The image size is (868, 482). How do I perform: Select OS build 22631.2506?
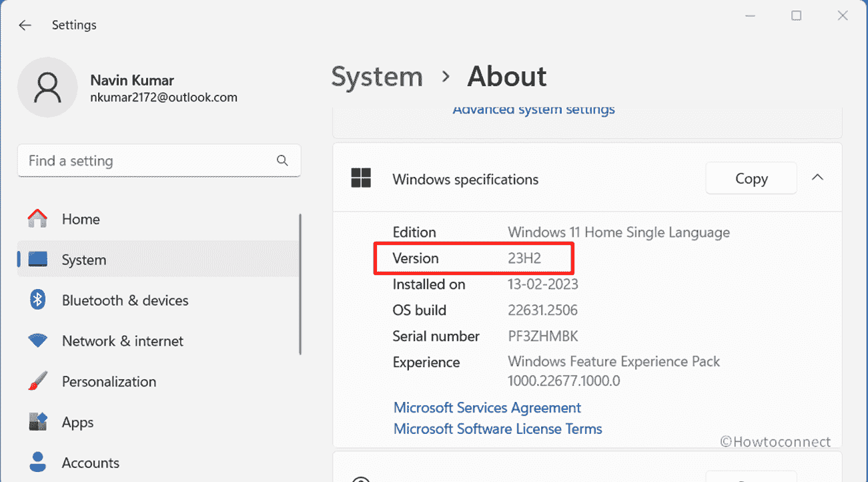coord(543,310)
